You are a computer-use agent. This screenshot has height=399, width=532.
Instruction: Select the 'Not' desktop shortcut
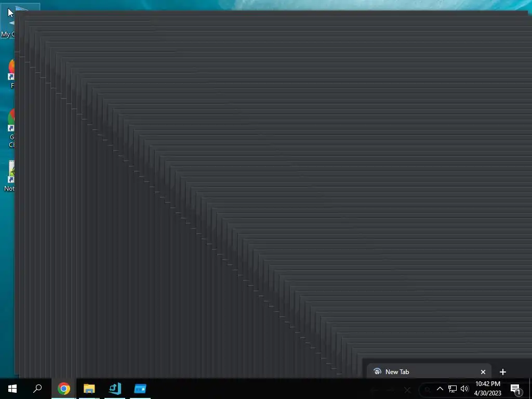(9, 176)
